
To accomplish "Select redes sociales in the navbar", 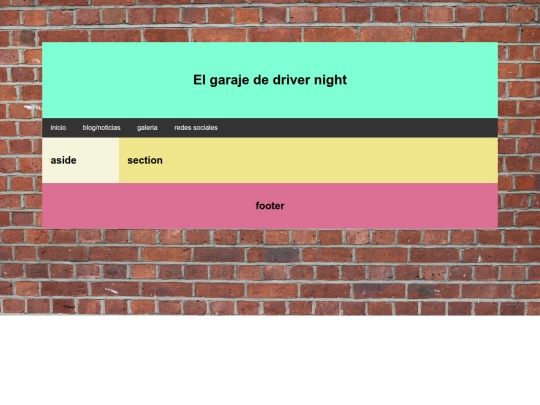I will click(196, 128).
